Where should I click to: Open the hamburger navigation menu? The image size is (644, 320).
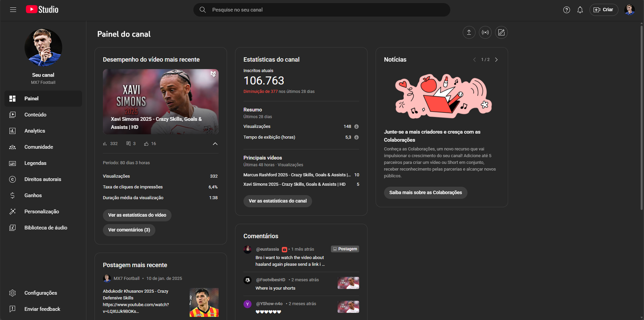pyautogui.click(x=13, y=10)
